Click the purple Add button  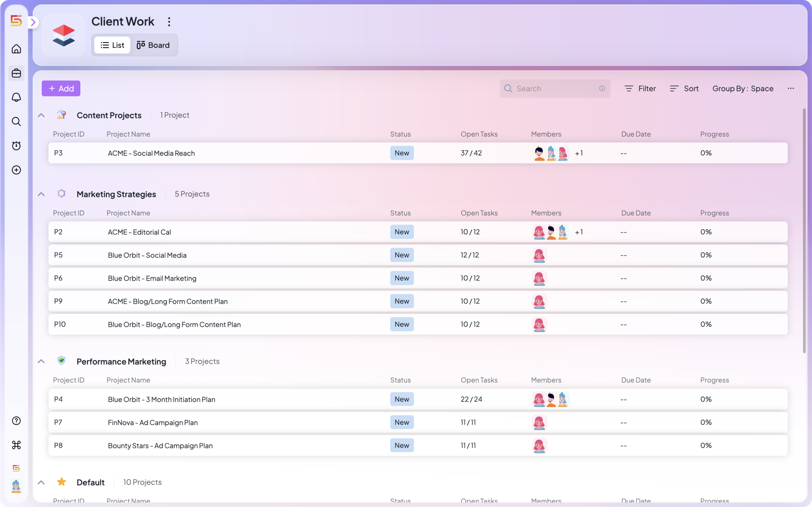61,88
